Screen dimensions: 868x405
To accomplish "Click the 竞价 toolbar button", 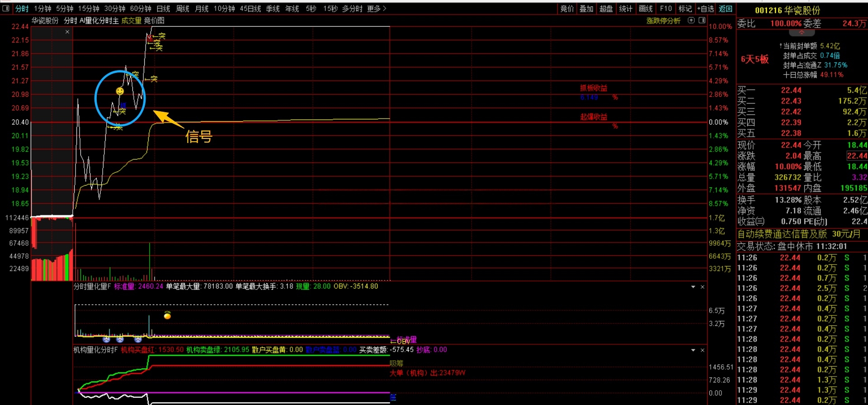I will 567,9.
